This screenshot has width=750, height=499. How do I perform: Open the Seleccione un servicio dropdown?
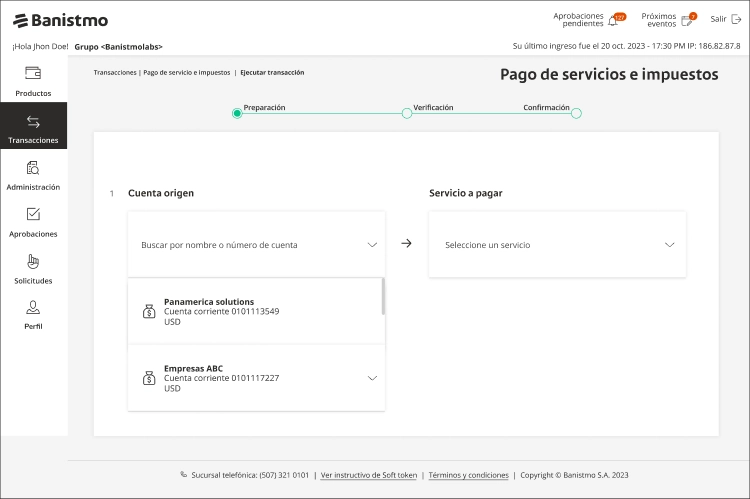point(557,244)
